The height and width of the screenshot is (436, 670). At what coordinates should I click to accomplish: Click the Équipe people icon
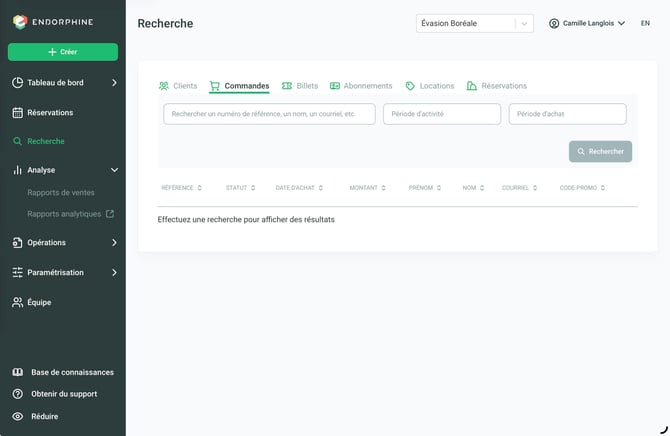(18, 303)
